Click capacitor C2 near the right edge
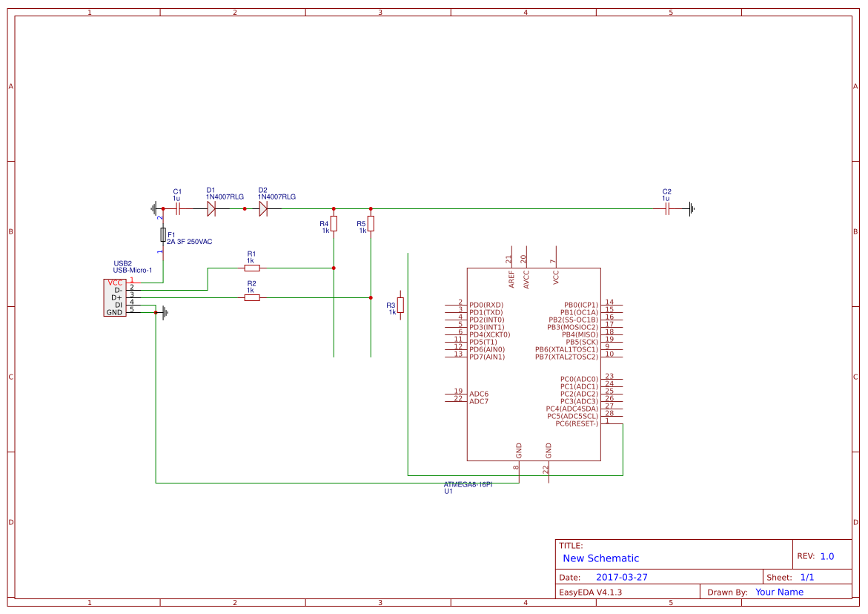The image size is (868, 614). (666, 208)
